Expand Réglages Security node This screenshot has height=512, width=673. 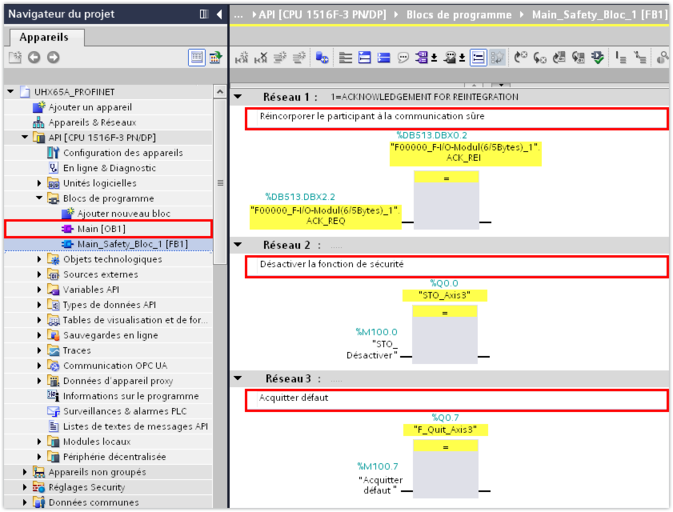pos(26,487)
